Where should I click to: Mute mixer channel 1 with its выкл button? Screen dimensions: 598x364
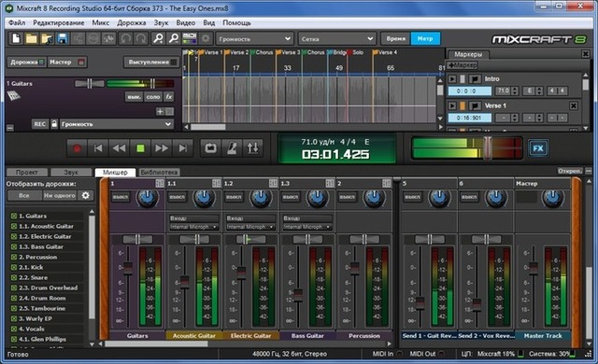(121, 197)
